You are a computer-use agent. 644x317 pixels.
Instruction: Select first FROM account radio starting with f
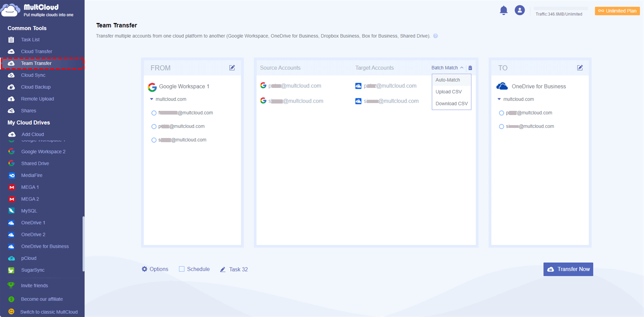coord(154,113)
